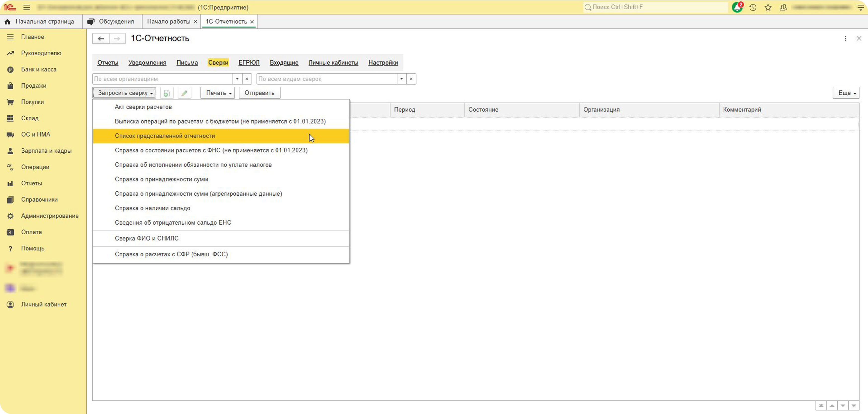Open the history clock icon

[x=752, y=7]
